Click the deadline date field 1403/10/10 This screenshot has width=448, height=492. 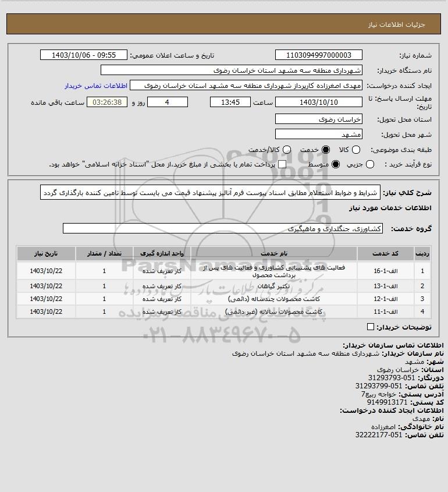[318, 102]
